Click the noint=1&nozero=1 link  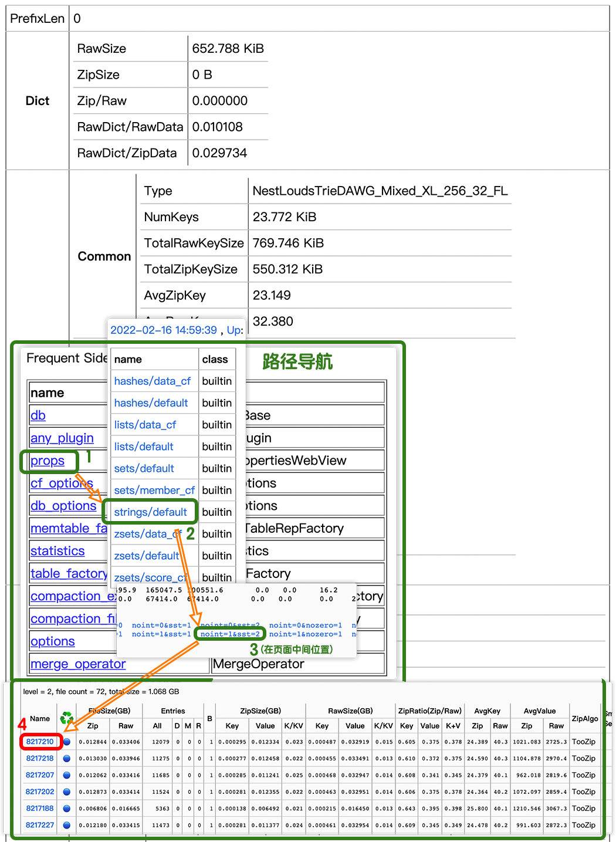pos(306,634)
